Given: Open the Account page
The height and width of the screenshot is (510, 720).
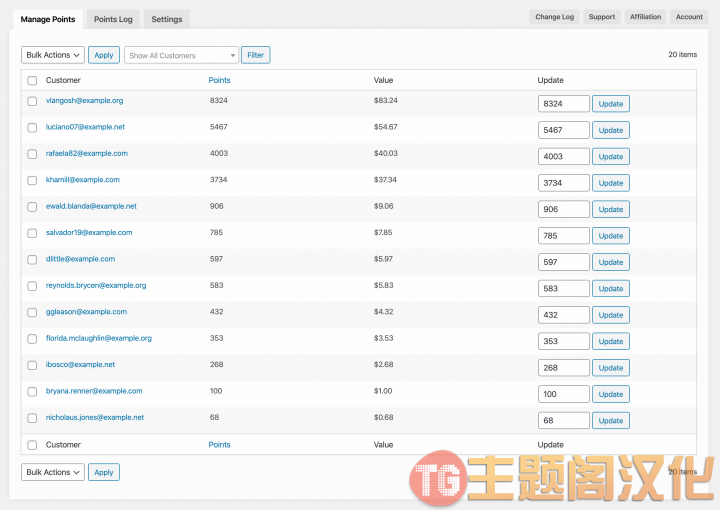Looking at the screenshot, I should point(689,17).
